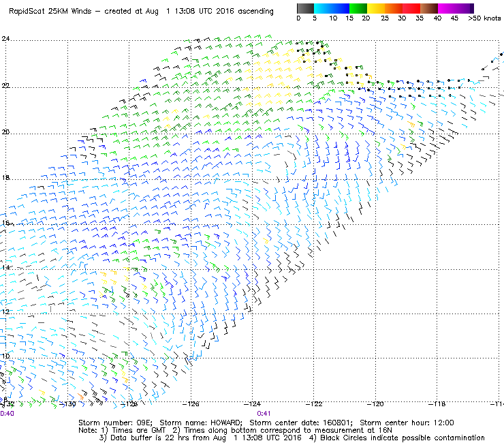Click the ">50 knots" legend label
Viewport: 504px width, 443px height.
(x=484, y=18)
